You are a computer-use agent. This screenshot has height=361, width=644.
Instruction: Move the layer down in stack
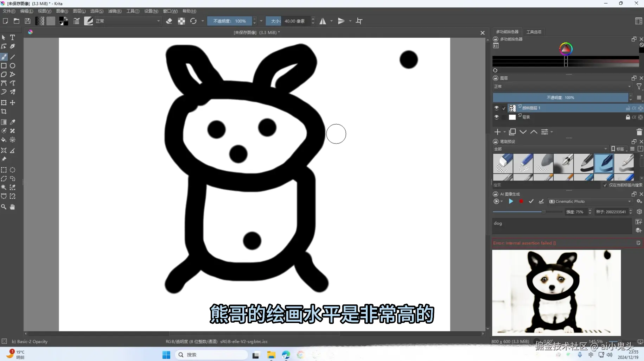tap(523, 132)
